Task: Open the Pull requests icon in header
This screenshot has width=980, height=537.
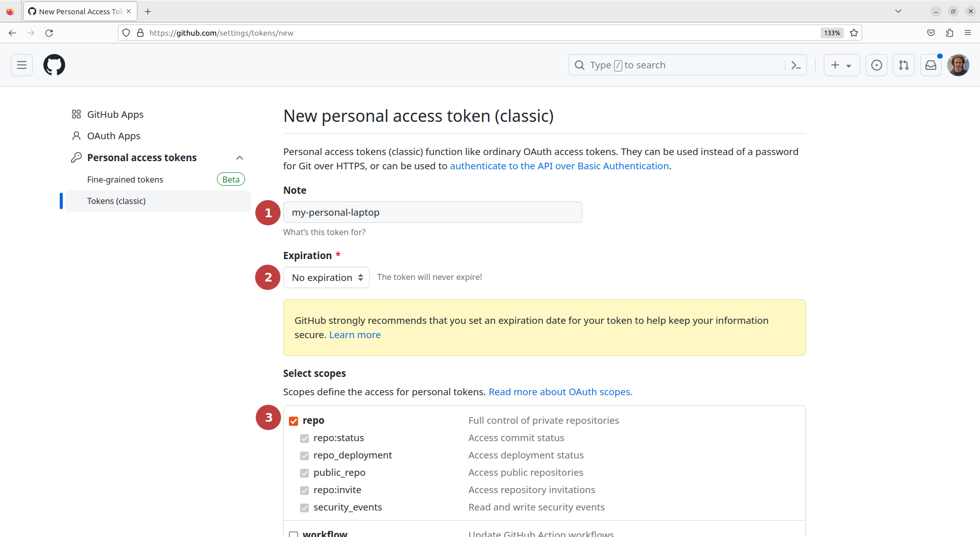Action: coord(903,65)
